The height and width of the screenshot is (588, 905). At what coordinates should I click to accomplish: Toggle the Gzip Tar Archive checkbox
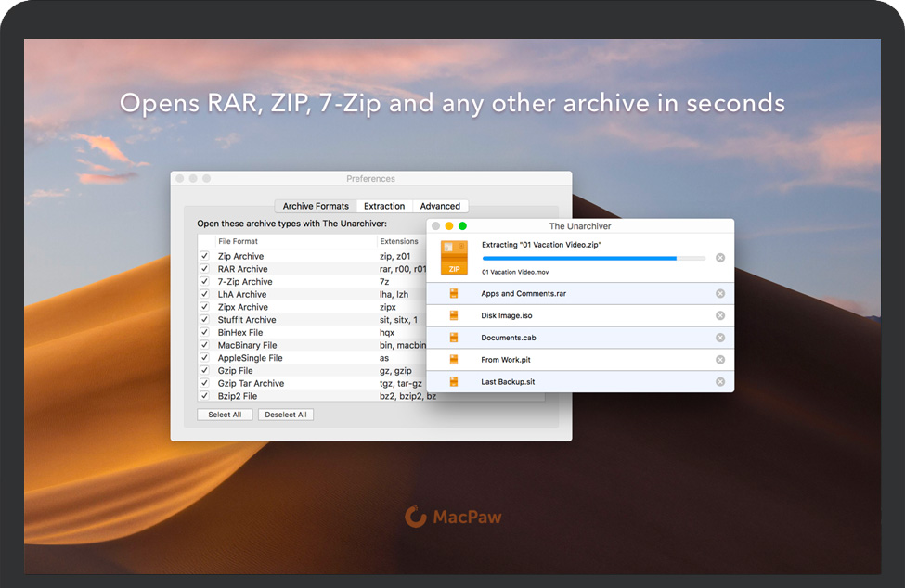tap(204, 383)
